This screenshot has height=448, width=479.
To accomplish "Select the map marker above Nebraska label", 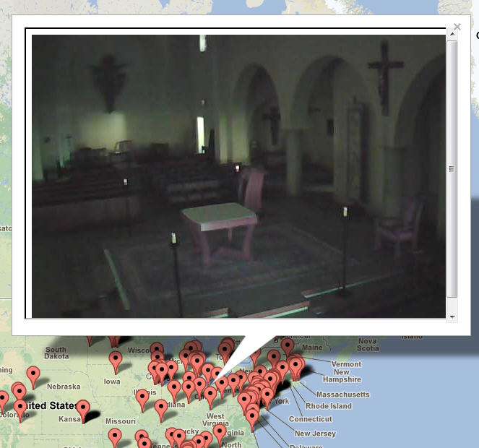I will (33, 375).
